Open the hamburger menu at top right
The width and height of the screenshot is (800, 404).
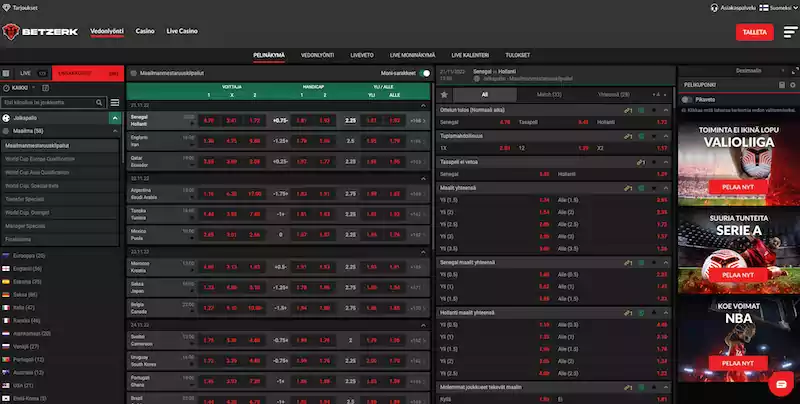790,32
